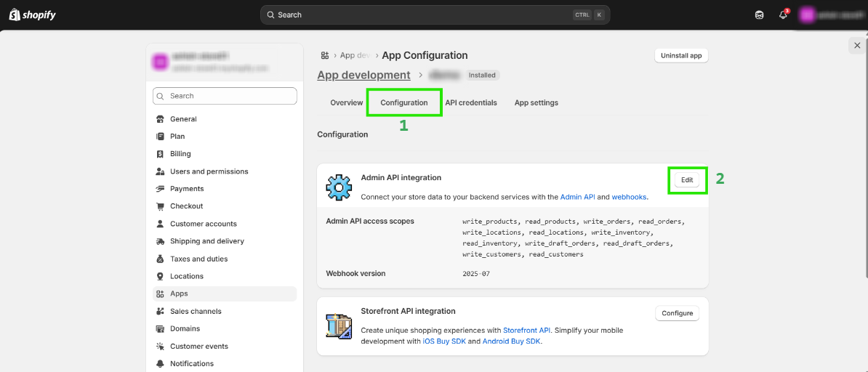The height and width of the screenshot is (372, 868).
Task: Follow the Android Buy SDK link
Action: (511, 341)
